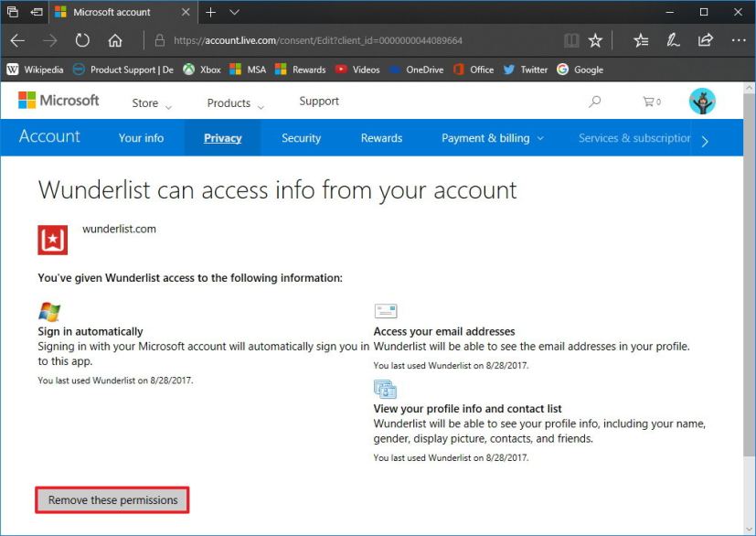Open the Google bookmark
This screenshot has height=536, width=756.
click(580, 70)
